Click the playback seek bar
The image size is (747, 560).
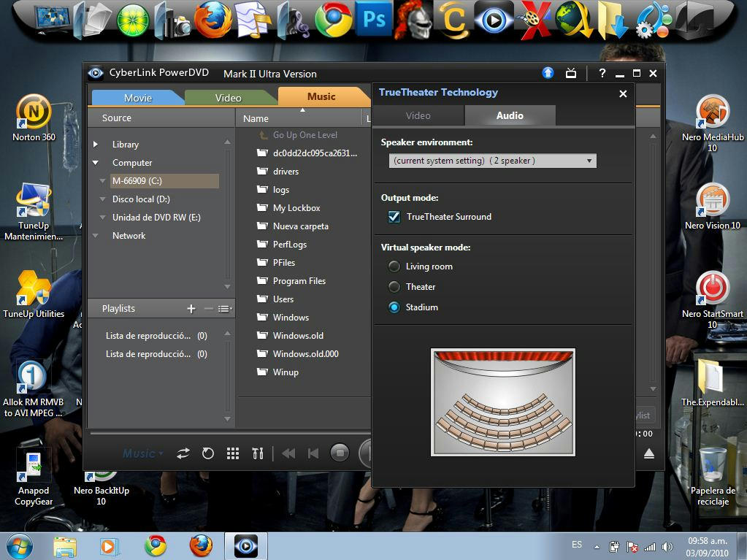(x=231, y=434)
